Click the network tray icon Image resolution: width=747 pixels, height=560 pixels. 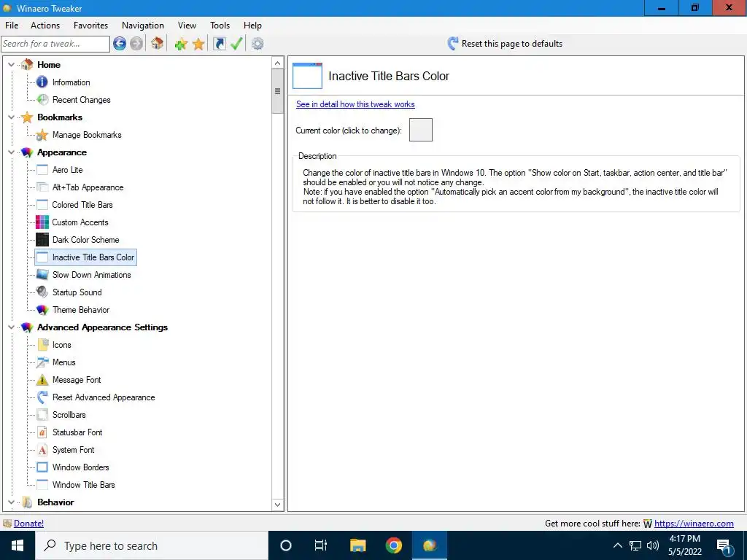point(635,545)
